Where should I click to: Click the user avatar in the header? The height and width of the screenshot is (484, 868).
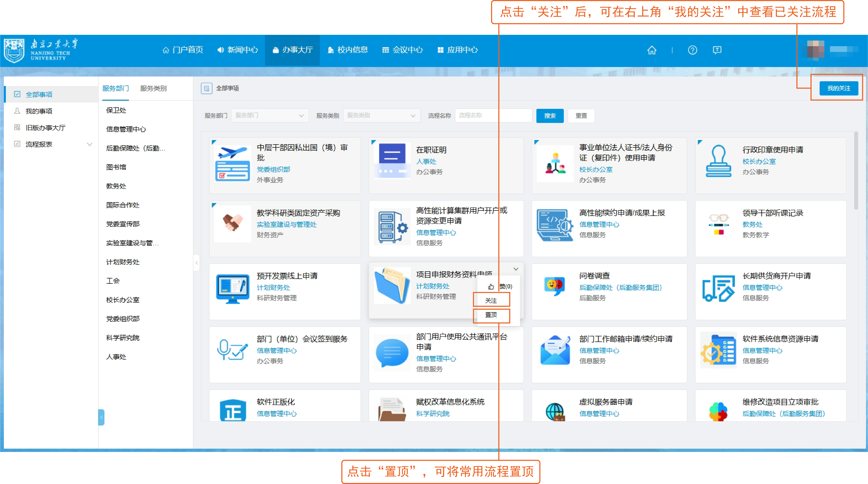[x=815, y=50]
